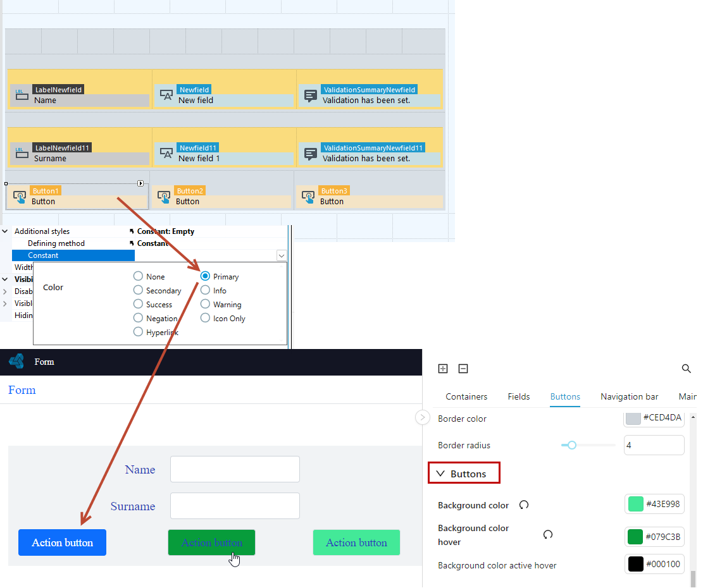The image size is (703, 588).
Task: Click the collapse all minus icon
Action: click(x=463, y=369)
